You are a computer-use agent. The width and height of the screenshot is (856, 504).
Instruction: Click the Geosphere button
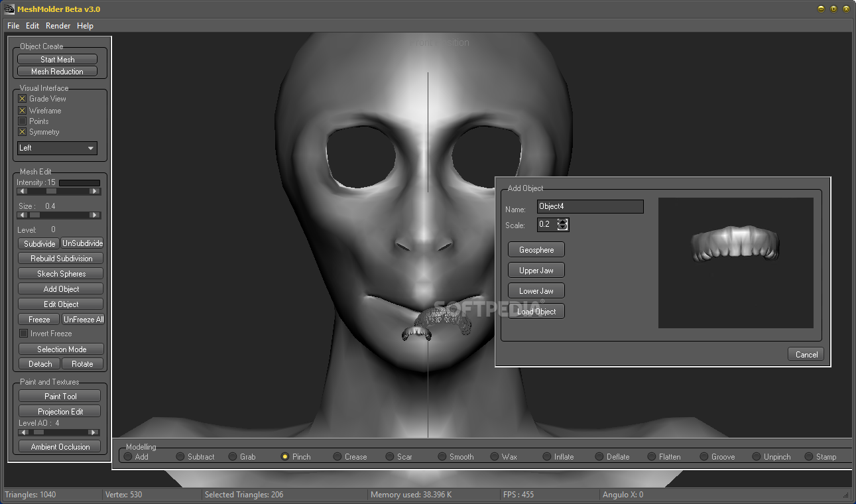coord(536,250)
